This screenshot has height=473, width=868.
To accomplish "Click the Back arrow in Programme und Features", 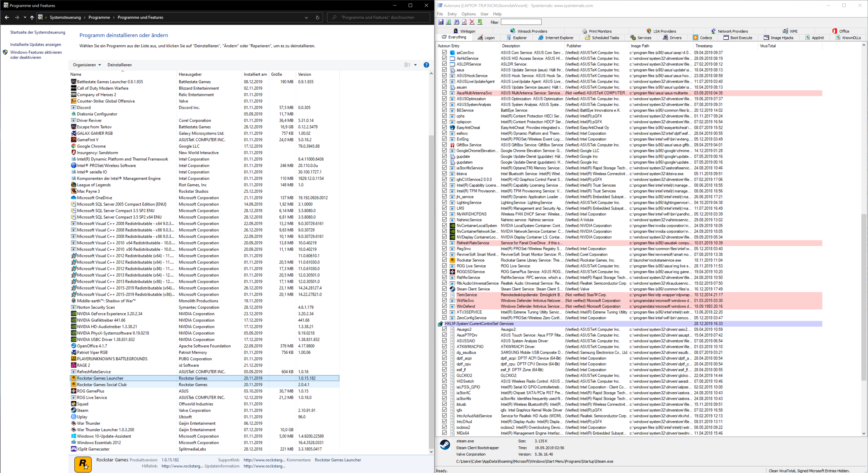I will point(7,18).
